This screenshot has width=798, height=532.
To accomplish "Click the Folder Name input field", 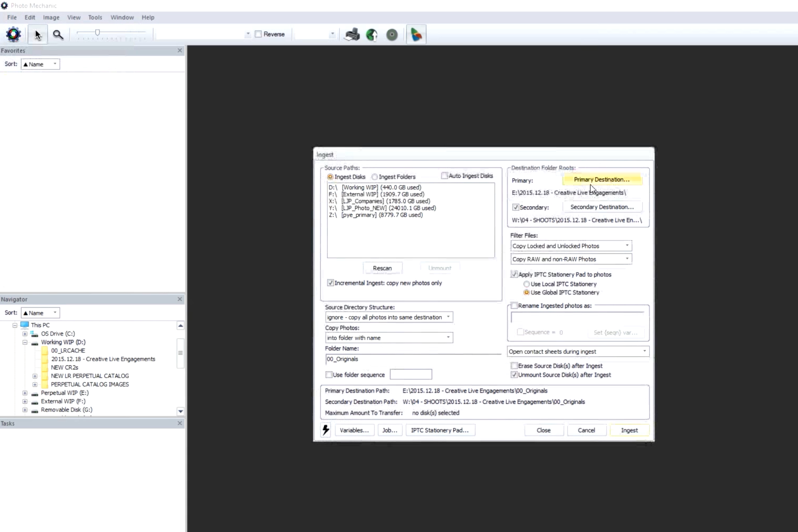I will pos(413,359).
